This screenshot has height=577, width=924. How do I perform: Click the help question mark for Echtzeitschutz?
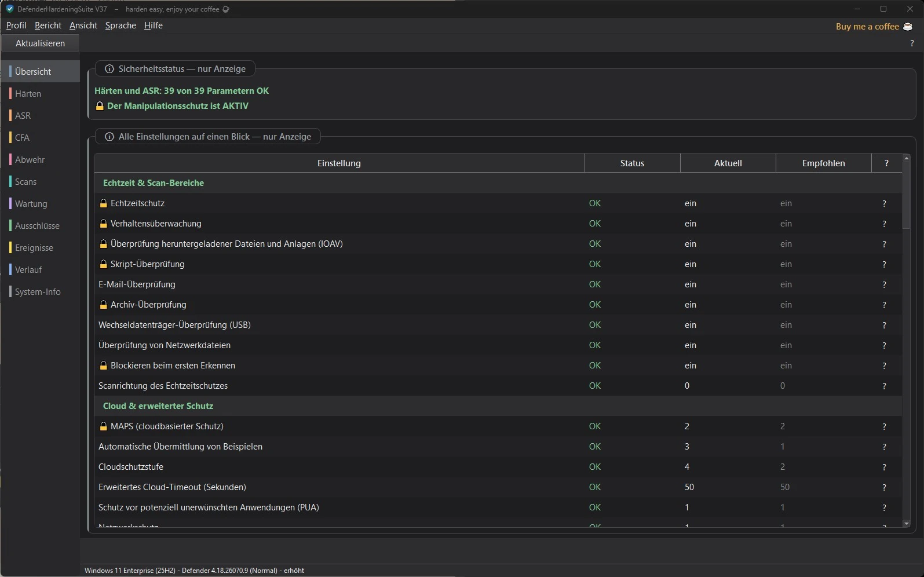pos(884,203)
